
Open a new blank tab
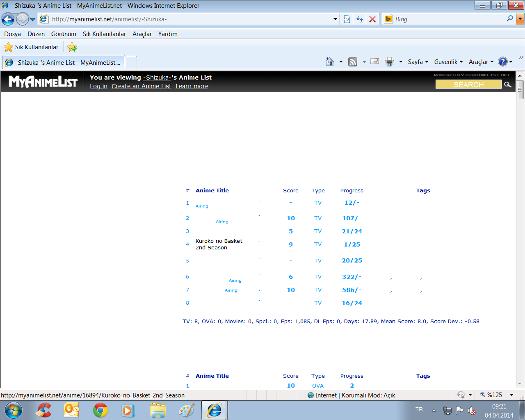[x=131, y=63]
